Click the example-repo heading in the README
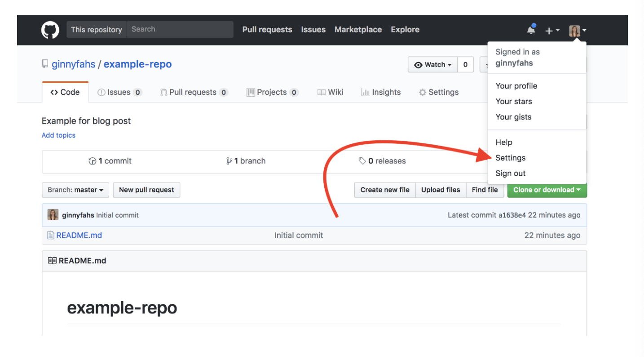644x357 pixels. (122, 308)
